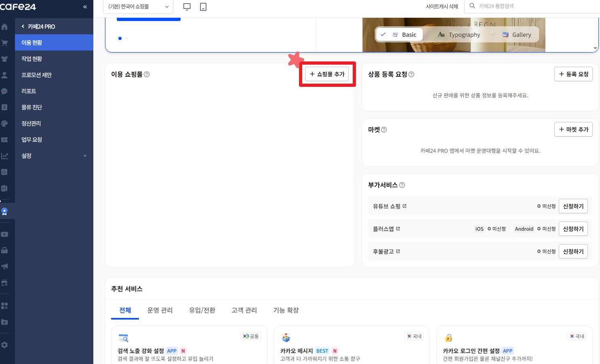Screen dimensions: 600x364
Task: Switch to desktop PC preview icon
Action: [x=187, y=6]
